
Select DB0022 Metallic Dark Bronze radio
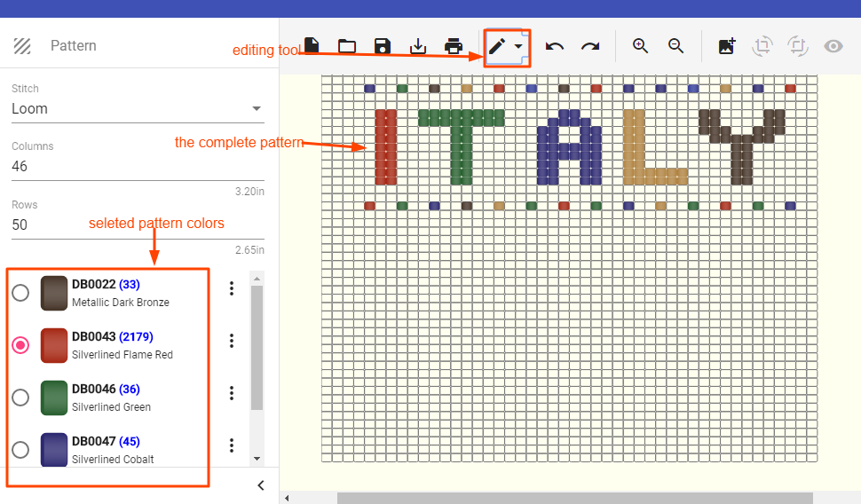(20, 293)
